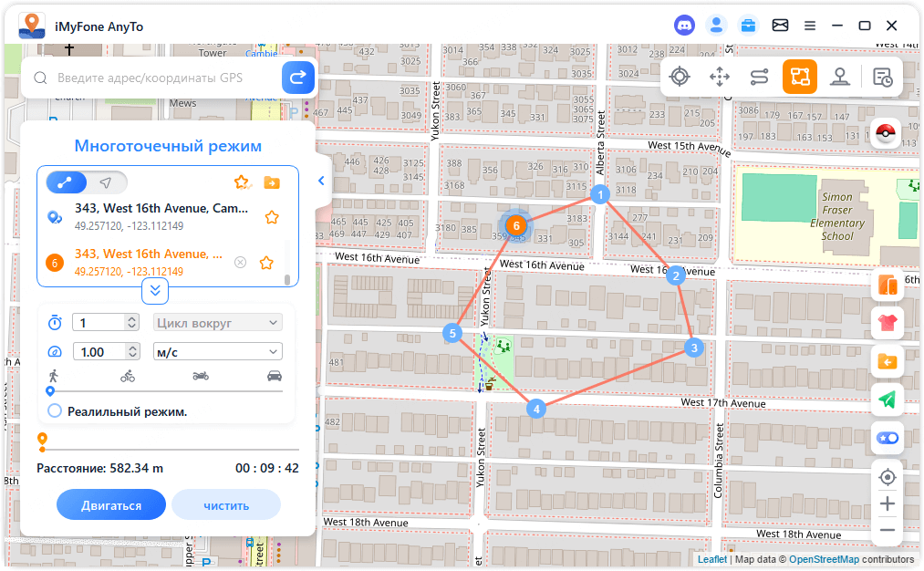The image size is (924, 571).
Task: Select Multi-spot route mode icon
Action: tap(800, 77)
